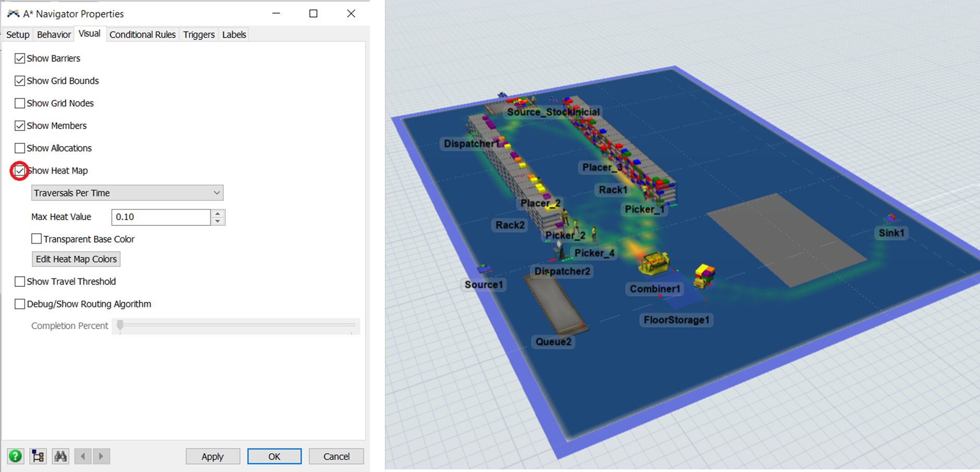Go to previous object with left arrow
Screen dimensions: 980x472
point(83,456)
